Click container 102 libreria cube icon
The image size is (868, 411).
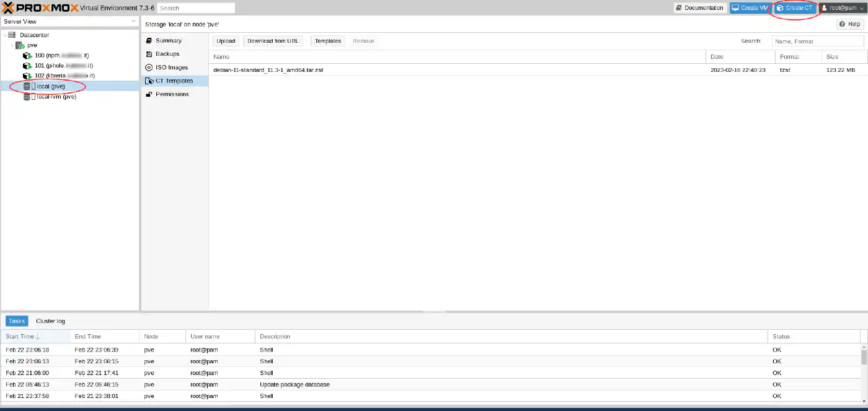click(x=27, y=76)
